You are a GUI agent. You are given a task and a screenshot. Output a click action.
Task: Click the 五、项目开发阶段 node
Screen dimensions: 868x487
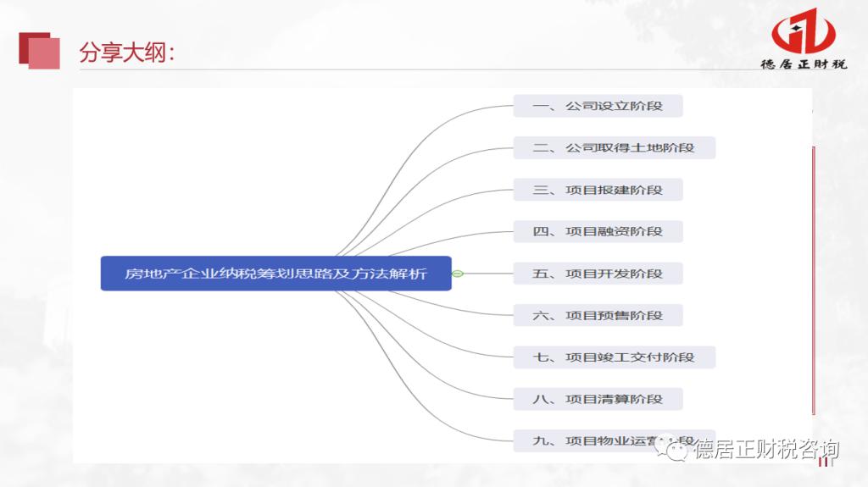[x=598, y=274]
